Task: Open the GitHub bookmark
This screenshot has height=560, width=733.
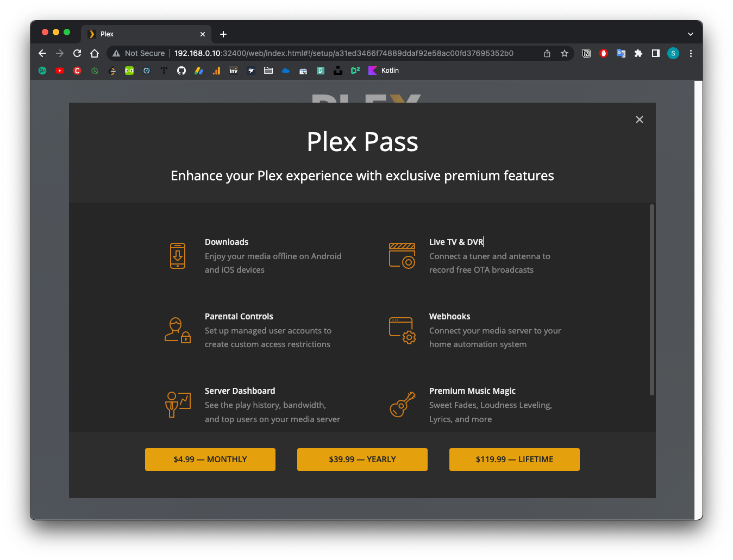Action: 181,71
